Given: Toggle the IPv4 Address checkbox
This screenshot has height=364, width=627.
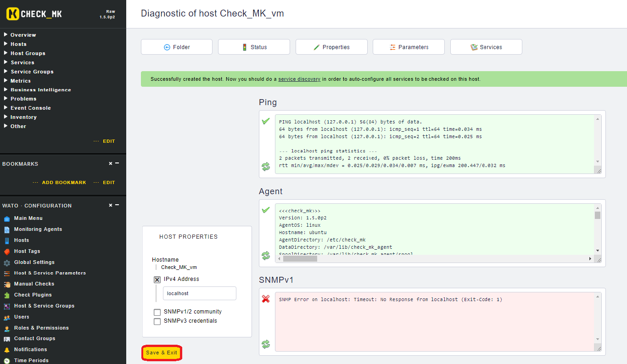Looking at the screenshot, I should pyautogui.click(x=157, y=280).
